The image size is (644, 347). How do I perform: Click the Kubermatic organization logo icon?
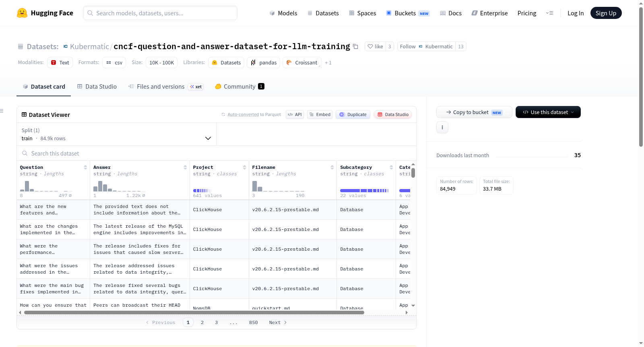pos(66,46)
